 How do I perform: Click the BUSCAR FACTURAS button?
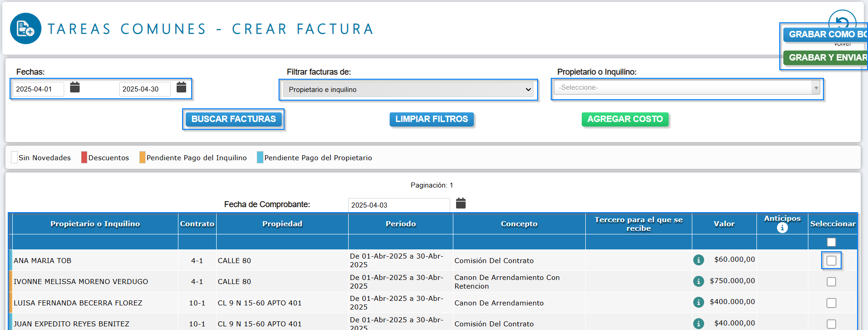click(233, 119)
